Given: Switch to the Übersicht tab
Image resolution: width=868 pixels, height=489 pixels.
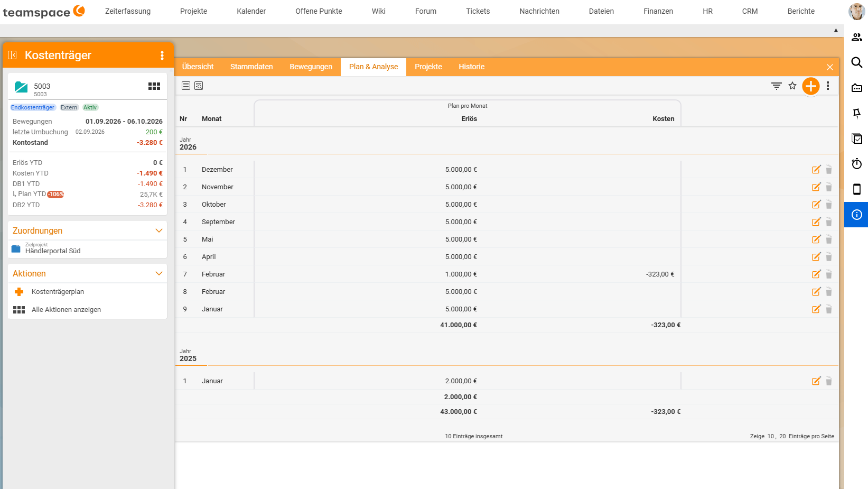Looking at the screenshot, I should pos(198,67).
